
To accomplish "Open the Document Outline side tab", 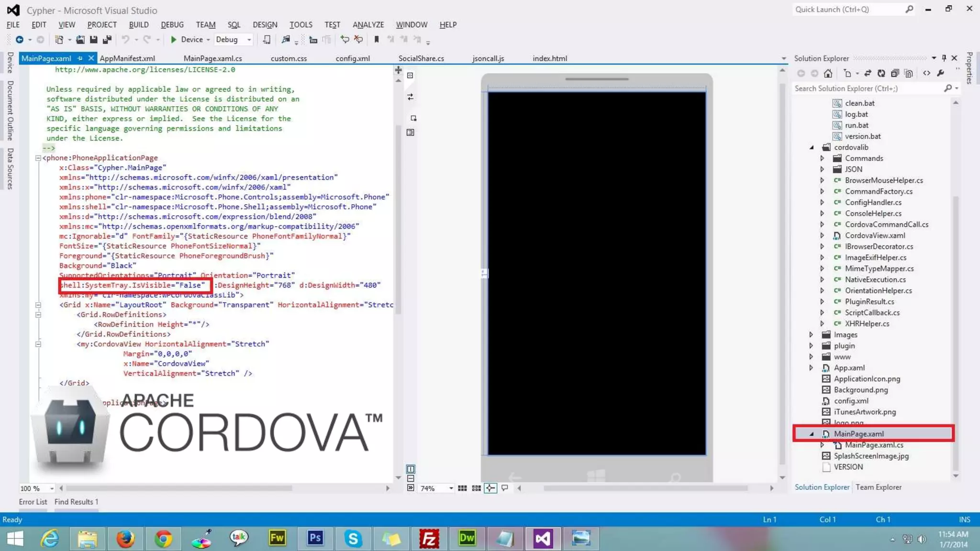I will [11, 110].
